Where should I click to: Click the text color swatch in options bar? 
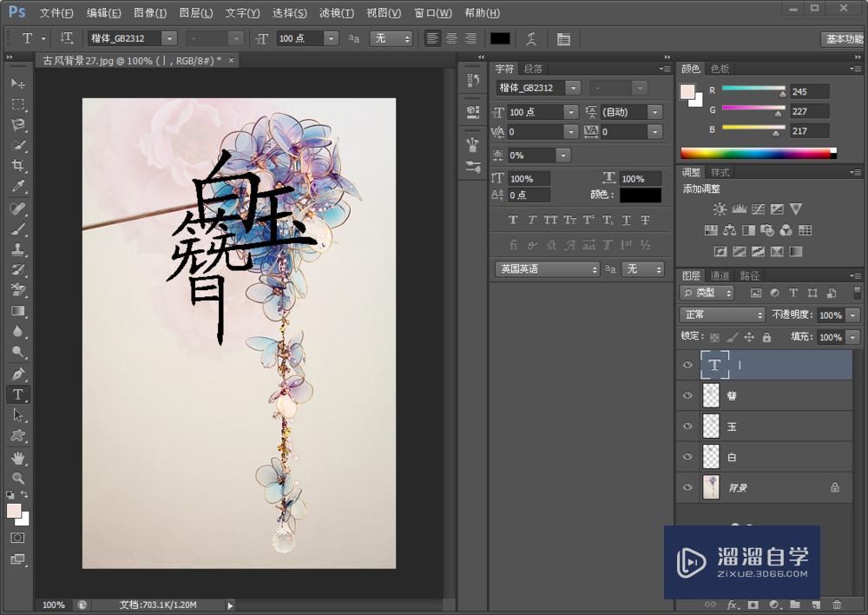coord(500,38)
